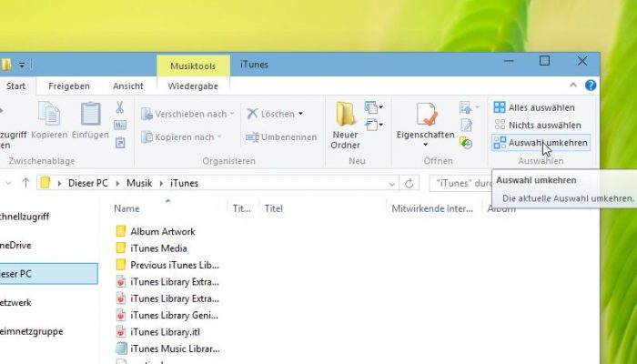Screen dimensions: 637x364
Task: Click the Album Artwork folder icon
Action: [121, 231]
